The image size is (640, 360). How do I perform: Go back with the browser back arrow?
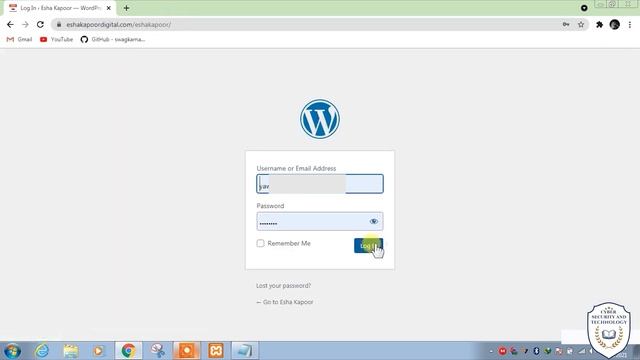[10, 24]
